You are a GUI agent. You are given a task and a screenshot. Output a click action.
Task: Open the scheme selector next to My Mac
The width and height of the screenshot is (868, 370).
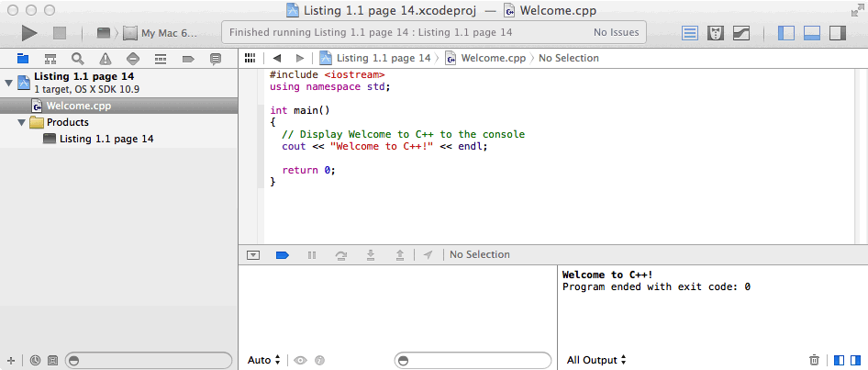coord(104,33)
